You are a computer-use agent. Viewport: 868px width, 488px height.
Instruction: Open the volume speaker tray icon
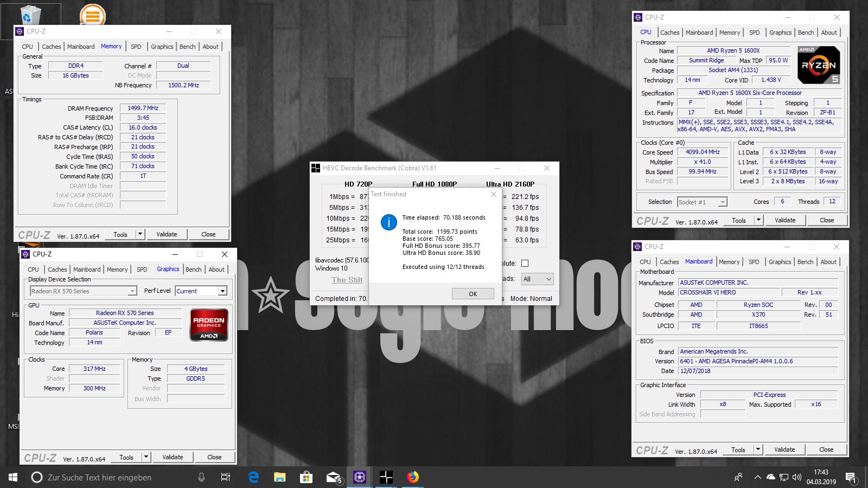coord(796,477)
